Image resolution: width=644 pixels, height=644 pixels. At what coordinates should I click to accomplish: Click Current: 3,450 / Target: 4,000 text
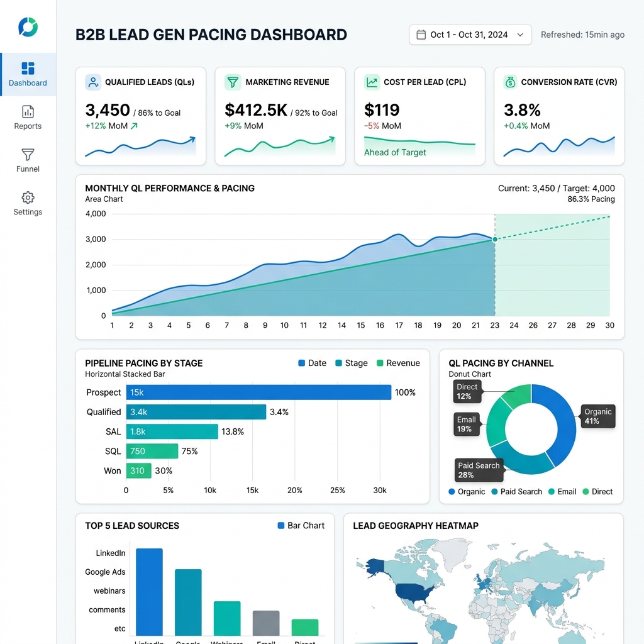[556, 189]
